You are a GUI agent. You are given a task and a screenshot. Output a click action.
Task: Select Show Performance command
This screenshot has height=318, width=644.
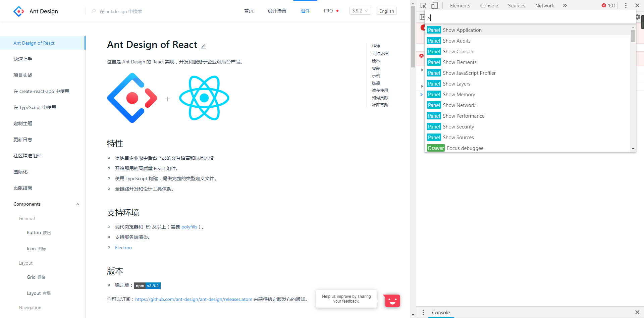[528, 116]
